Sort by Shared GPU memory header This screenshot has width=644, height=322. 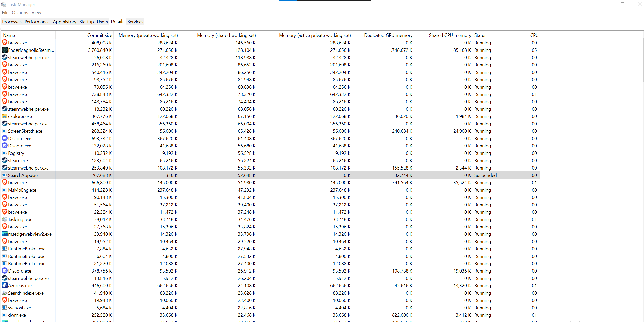pyautogui.click(x=443, y=35)
